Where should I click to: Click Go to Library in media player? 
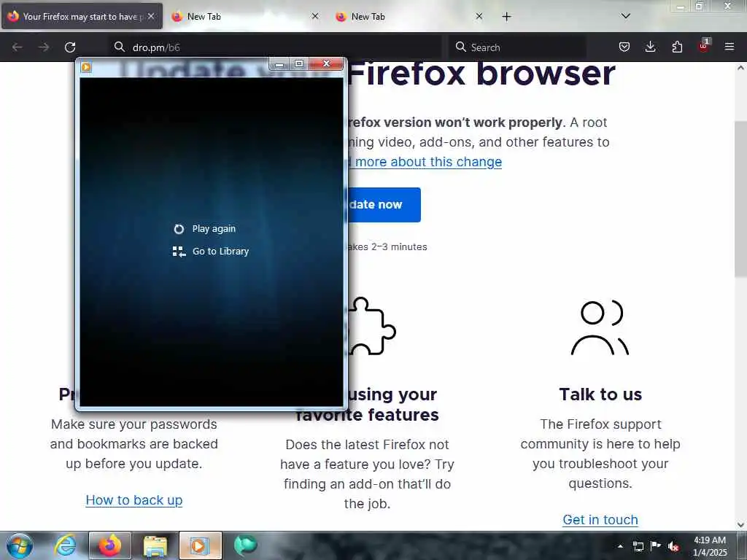point(211,252)
